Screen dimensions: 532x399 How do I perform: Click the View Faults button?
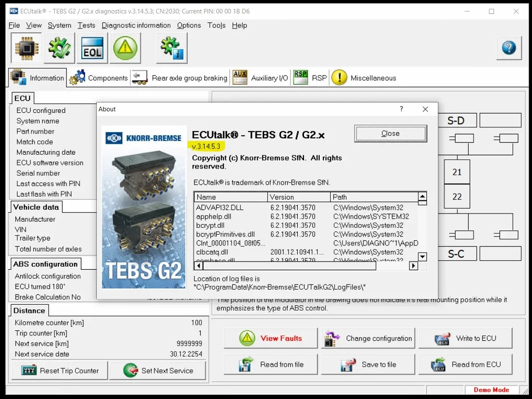271,338
